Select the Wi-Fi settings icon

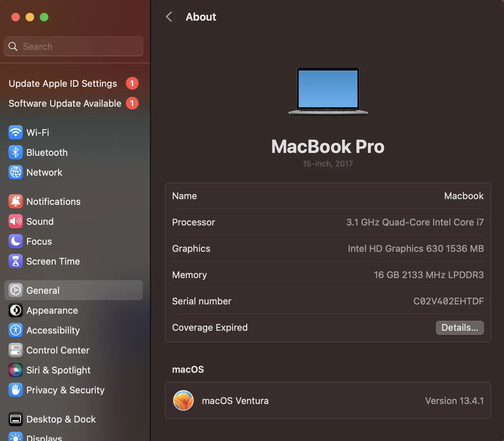point(15,132)
